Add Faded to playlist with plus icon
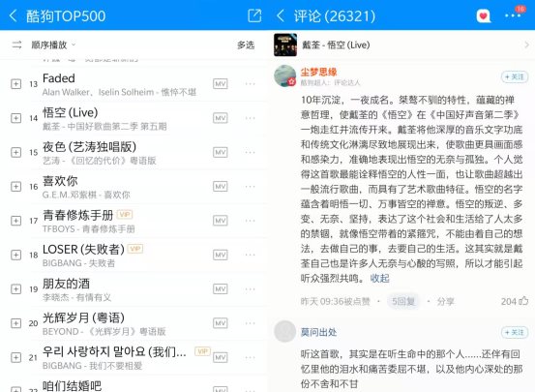 (16, 84)
